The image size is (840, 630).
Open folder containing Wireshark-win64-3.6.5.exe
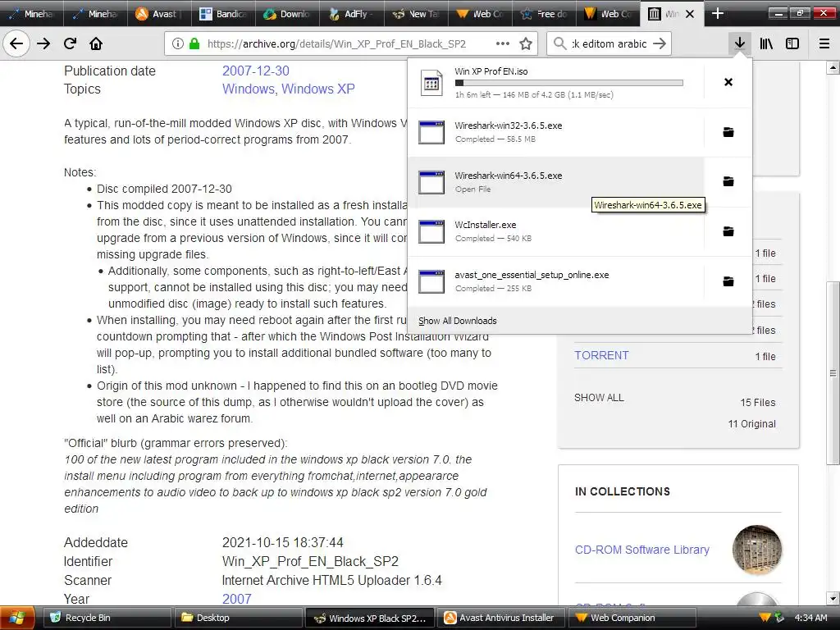(728, 181)
